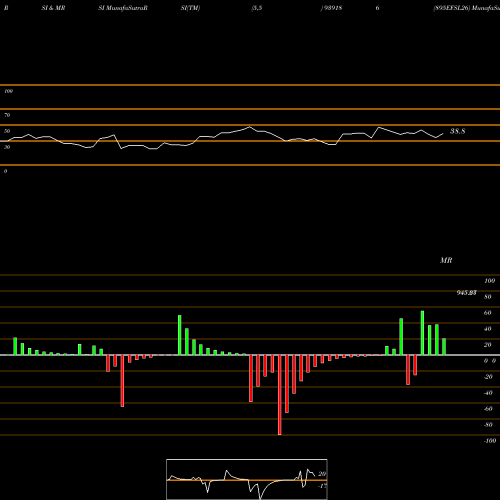The image size is (500, 500).
Task: Click the -40 label on the MR axis
Action: point(488,393)
